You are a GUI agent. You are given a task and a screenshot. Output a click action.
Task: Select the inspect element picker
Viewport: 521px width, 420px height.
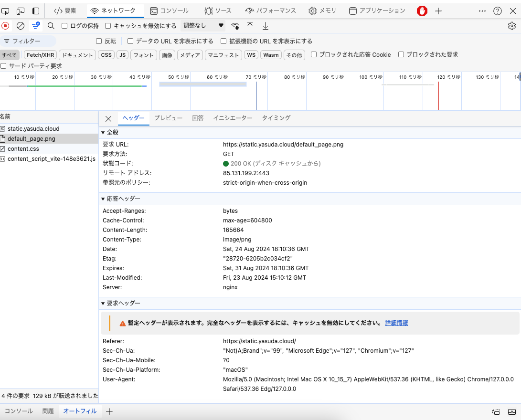point(6,10)
